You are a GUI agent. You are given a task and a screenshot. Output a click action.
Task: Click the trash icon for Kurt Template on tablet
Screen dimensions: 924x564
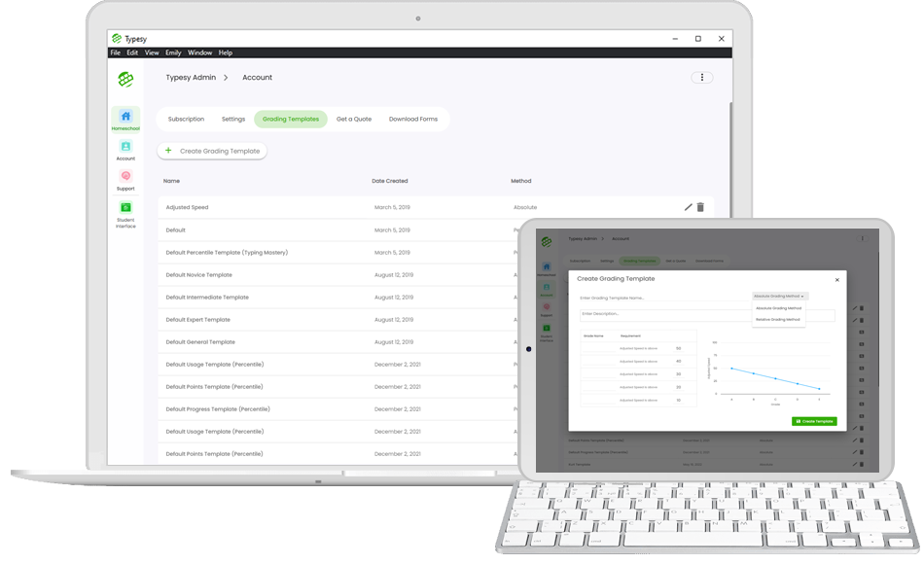862,465
